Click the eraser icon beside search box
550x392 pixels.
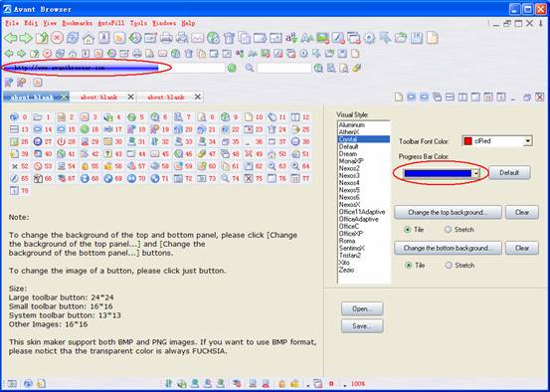356,68
